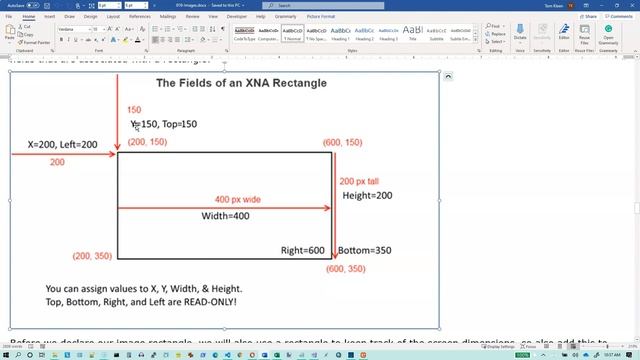Click Decrease Indent icon
The width and height of the screenshot is (640, 360).
click(195, 29)
